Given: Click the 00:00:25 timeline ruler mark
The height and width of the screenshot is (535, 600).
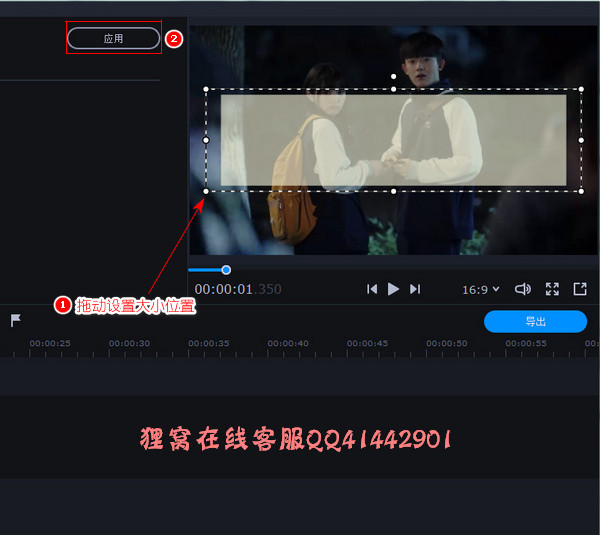Looking at the screenshot, I should [50, 343].
